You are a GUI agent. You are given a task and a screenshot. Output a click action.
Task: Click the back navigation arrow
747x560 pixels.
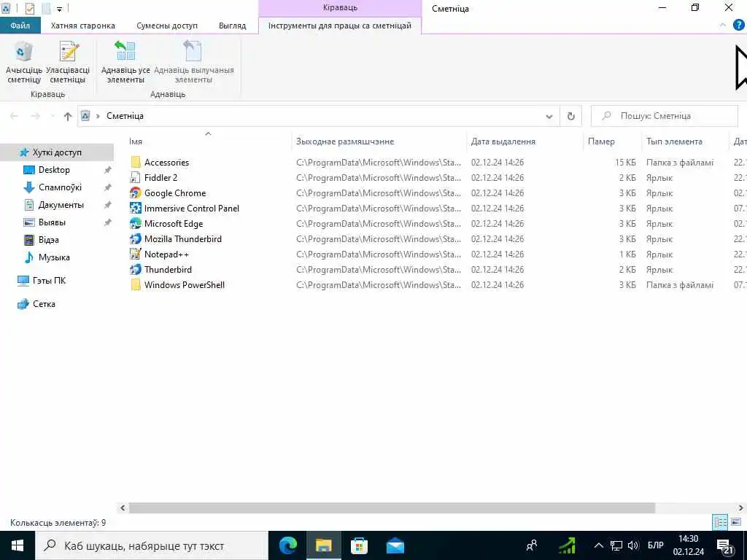(x=14, y=116)
